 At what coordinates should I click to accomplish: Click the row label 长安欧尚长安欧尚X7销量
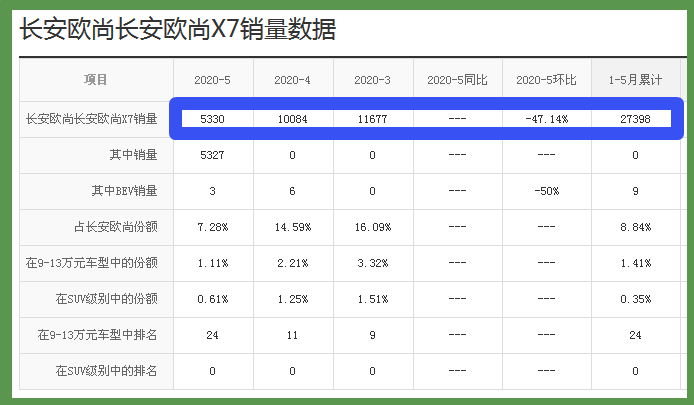[x=92, y=119]
